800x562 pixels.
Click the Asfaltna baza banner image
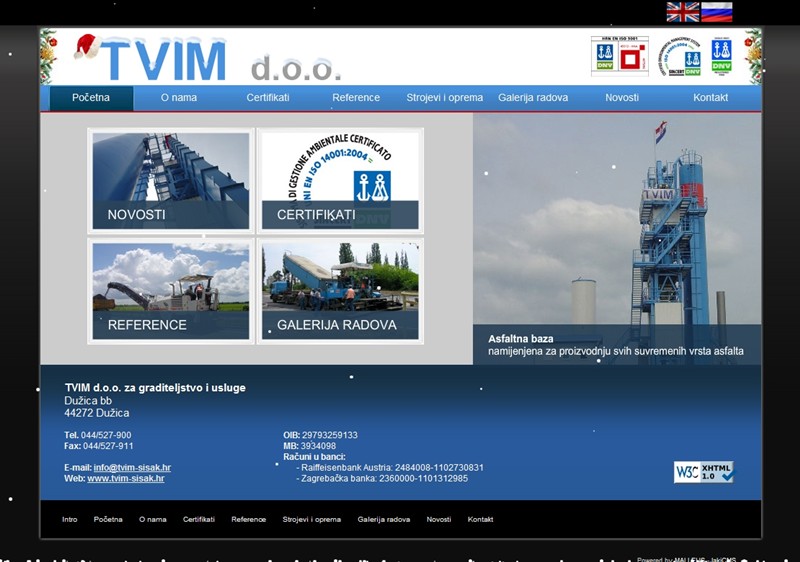[x=617, y=238]
